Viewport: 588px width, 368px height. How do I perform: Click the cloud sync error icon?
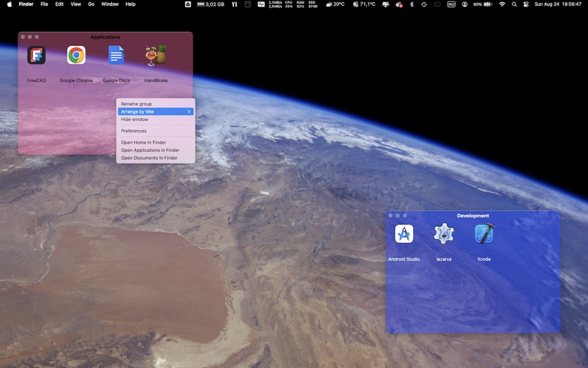(x=399, y=4)
